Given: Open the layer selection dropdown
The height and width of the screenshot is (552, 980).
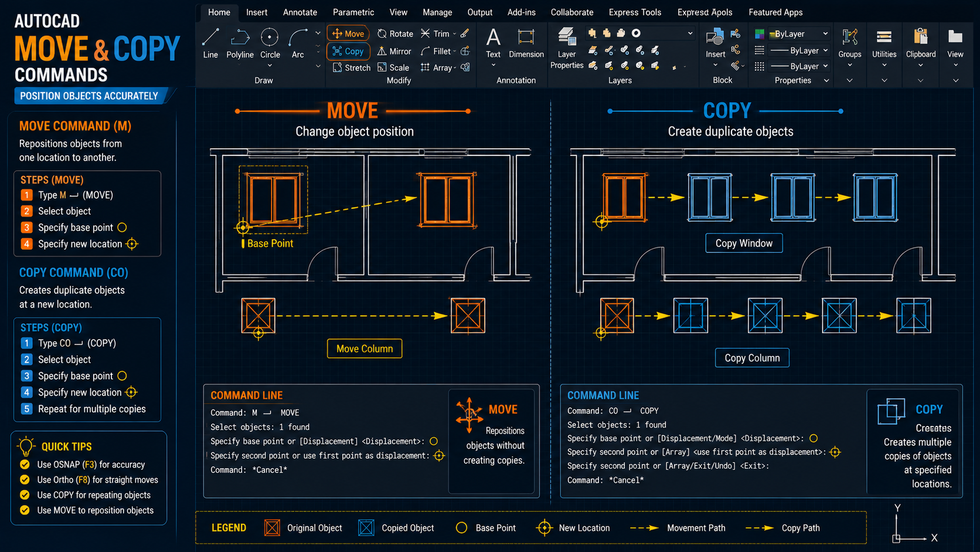Looking at the screenshot, I should [690, 33].
